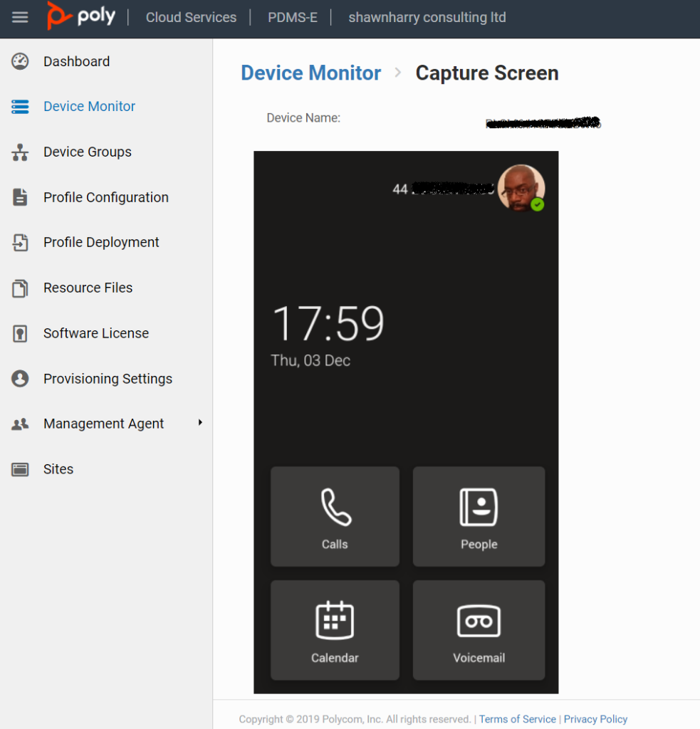Click the Poly logo
The image size is (700, 729).
point(80,17)
